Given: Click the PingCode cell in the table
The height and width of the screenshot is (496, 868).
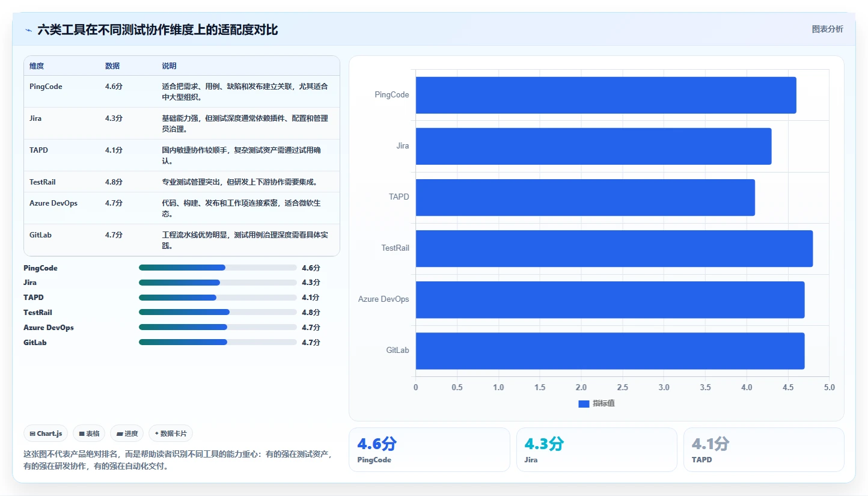Looking at the screenshot, I should (x=46, y=87).
